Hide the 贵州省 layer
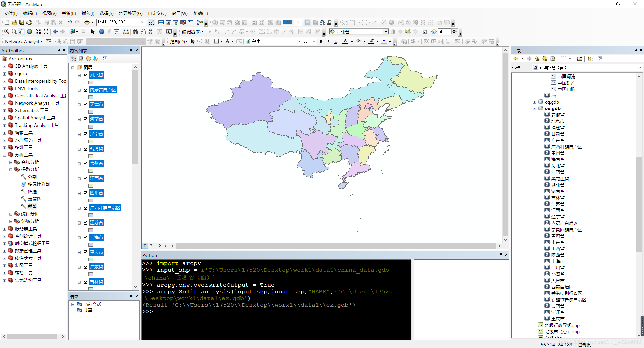 click(86, 163)
